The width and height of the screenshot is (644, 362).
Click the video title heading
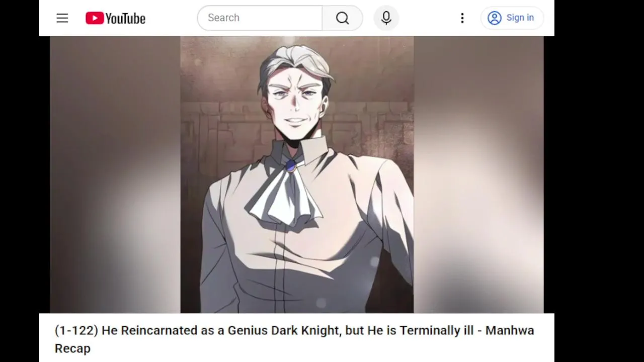294,339
